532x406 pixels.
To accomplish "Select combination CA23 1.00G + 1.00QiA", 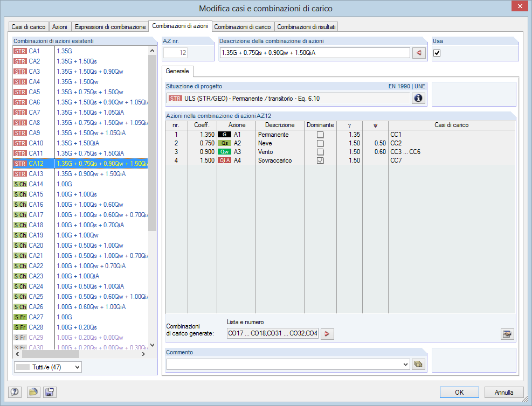I will pos(80,276).
